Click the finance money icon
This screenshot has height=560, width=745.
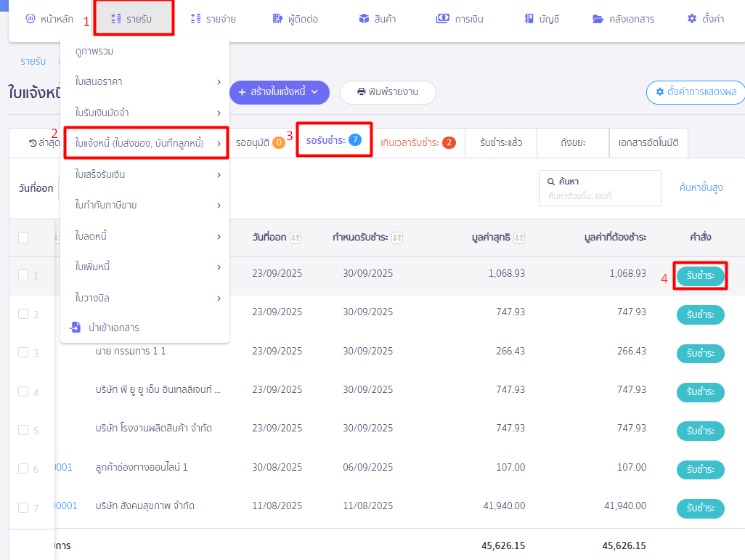point(442,19)
